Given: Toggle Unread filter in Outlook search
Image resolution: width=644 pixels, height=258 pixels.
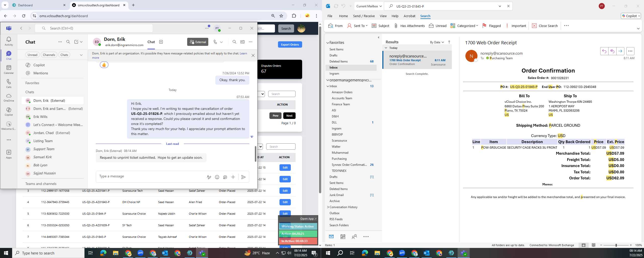Looking at the screenshot, I should point(438,26).
